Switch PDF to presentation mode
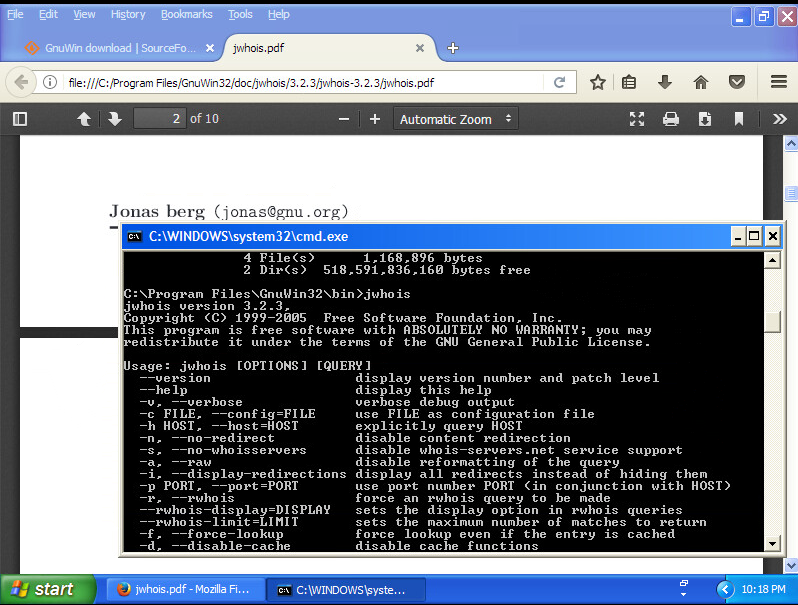 coord(637,119)
